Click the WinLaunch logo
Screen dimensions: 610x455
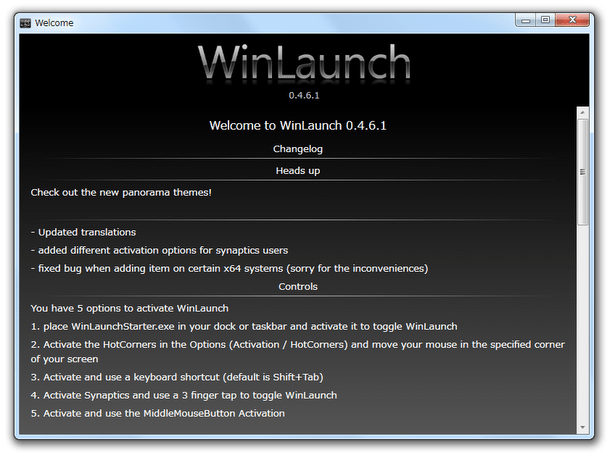pos(304,63)
